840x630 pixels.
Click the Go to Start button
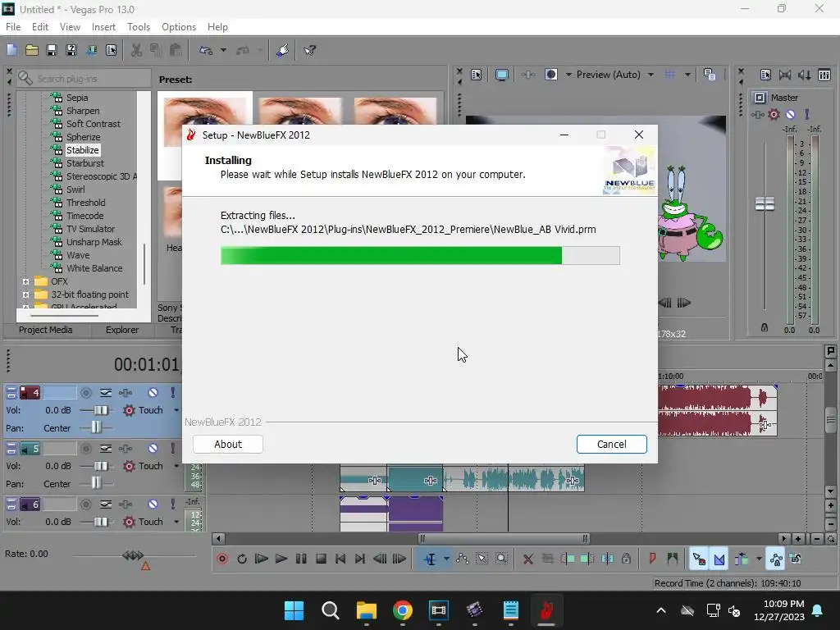(x=340, y=559)
